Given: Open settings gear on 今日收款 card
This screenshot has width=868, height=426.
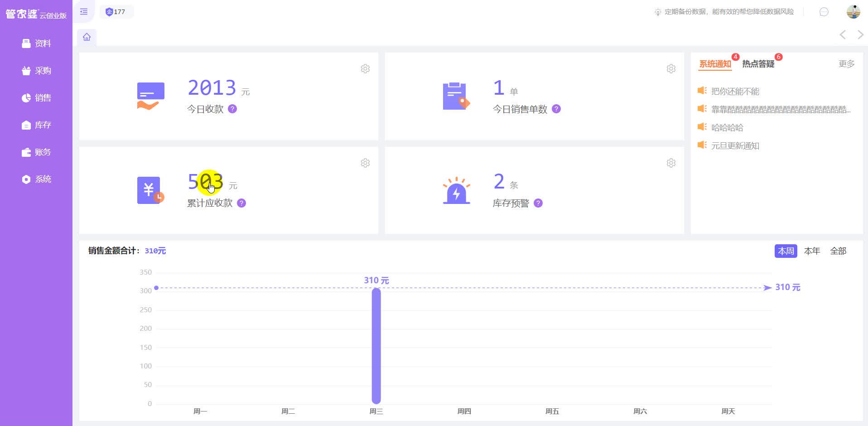Looking at the screenshot, I should pos(365,68).
